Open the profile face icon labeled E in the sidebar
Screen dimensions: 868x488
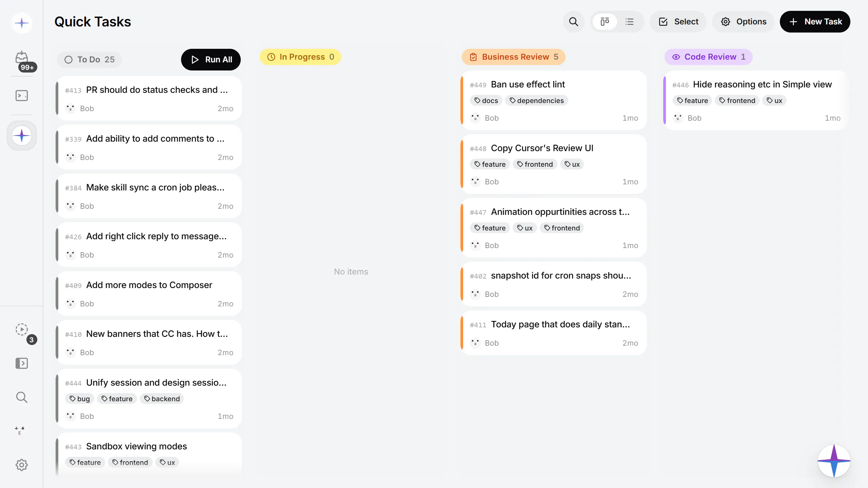click(20, 430)
